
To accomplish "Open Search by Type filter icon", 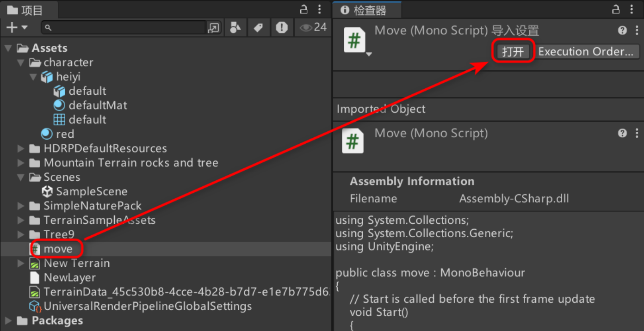I will coord(235,28).
